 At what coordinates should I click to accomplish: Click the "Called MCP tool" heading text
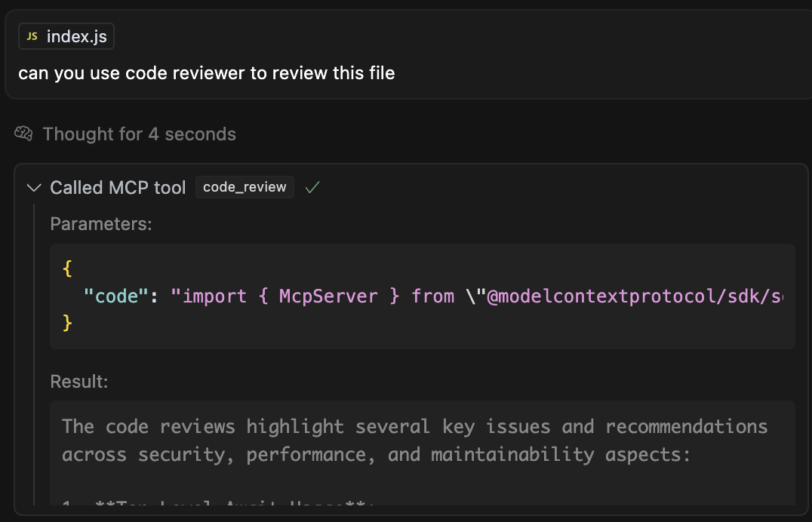118,188
